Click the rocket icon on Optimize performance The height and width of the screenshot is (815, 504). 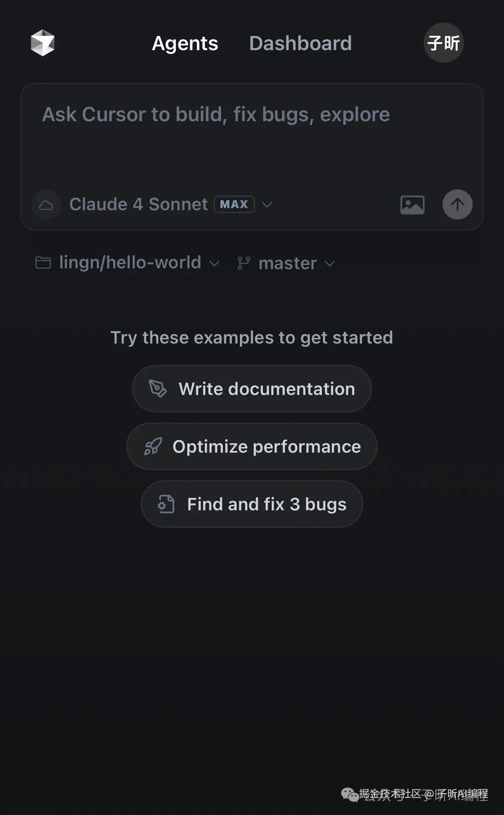coord(153,446)
